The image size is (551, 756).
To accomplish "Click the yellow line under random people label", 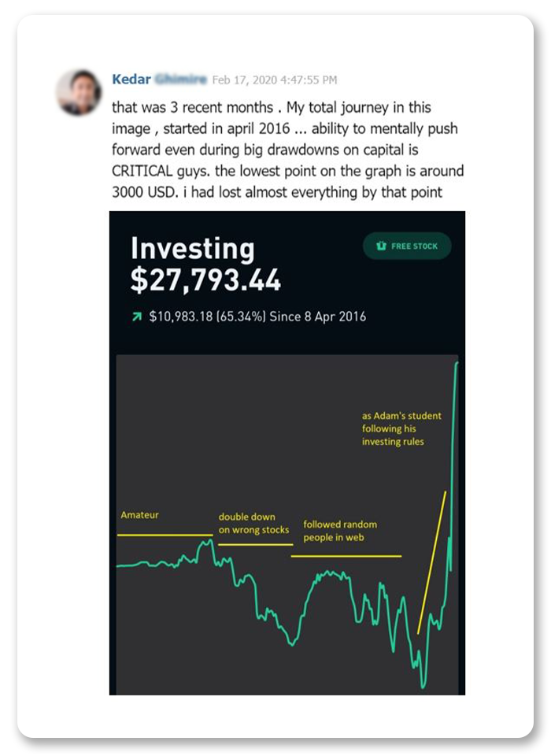I will (x=346, y=557).
